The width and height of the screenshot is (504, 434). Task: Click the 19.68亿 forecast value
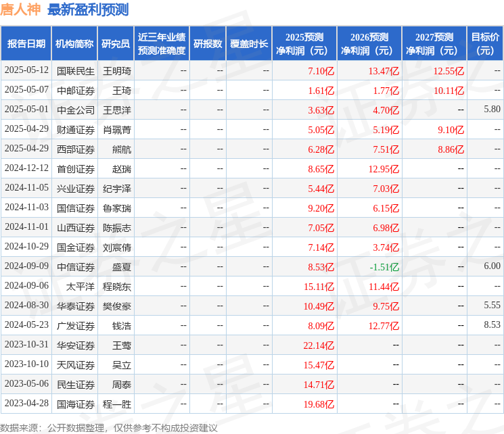click(x=319, y=404)
